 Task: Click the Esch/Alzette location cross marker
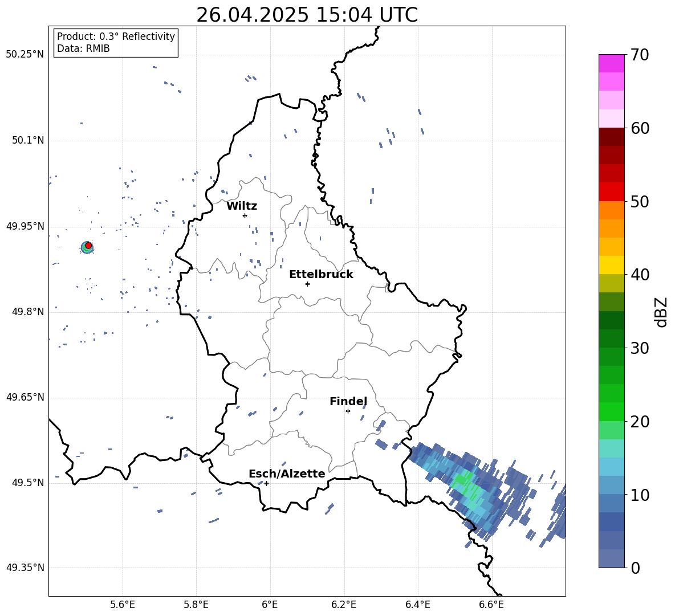pos(266,483)
